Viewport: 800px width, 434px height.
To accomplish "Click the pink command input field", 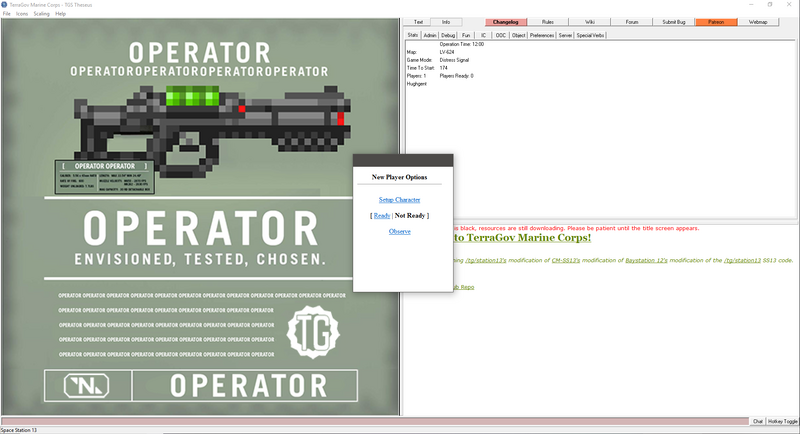I will (x=374, y=421).
